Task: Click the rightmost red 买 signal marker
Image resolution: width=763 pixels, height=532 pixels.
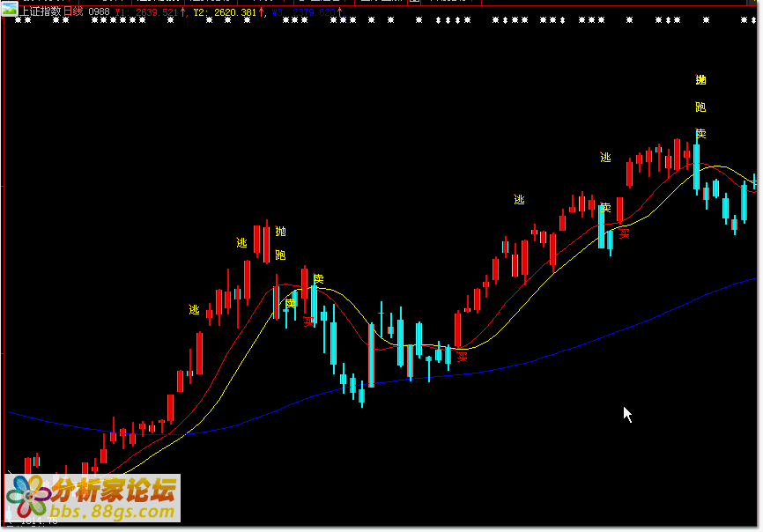Action: pyautogui.click(x=625, y=234)
